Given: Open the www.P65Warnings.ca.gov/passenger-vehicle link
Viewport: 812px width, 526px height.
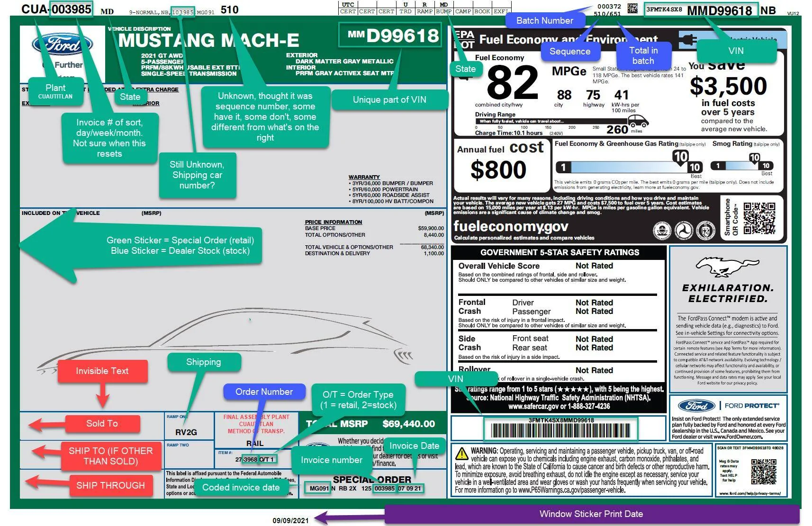Looking at the screenshot, I should click(572, 490).
